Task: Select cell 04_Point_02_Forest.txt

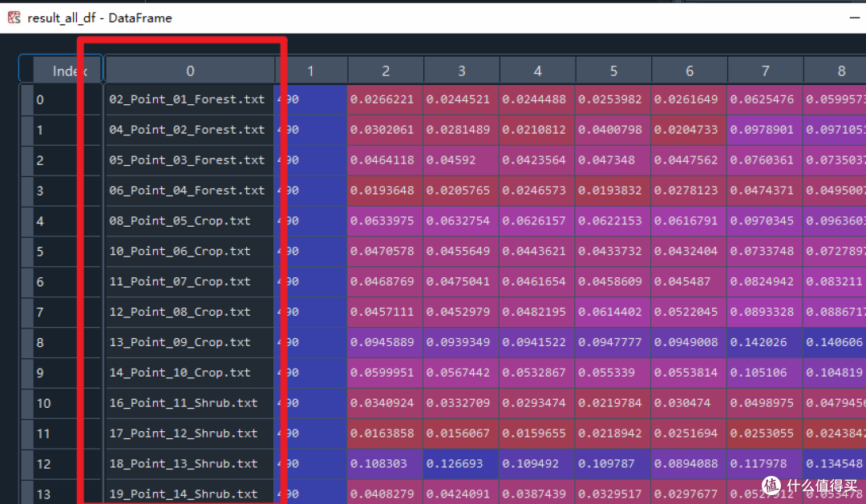Action: pyautogui.click(x=190, y=131)
